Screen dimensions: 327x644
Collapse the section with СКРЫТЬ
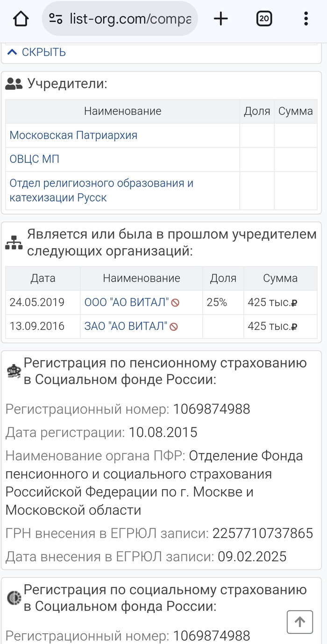[37, 52]
